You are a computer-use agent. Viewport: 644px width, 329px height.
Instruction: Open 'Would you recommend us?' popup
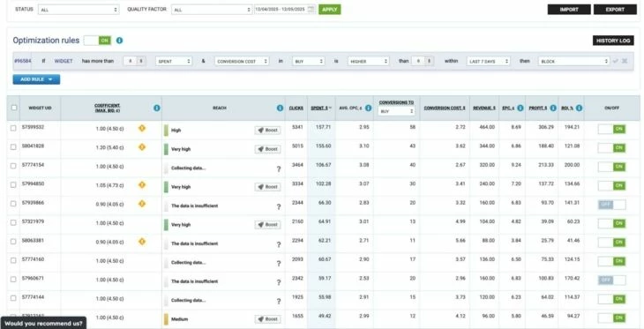(43, 323)
